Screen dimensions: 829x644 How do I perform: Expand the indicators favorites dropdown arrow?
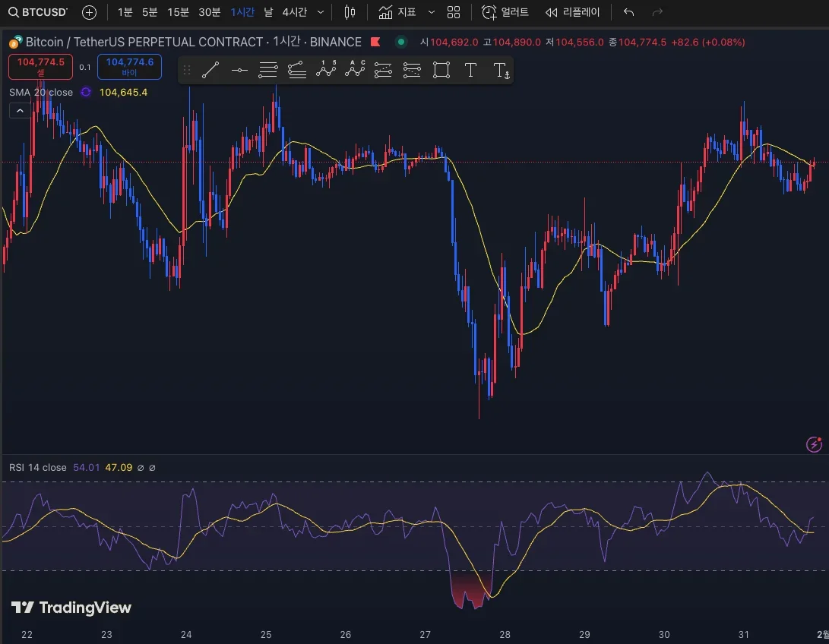[x=432, y=12]
